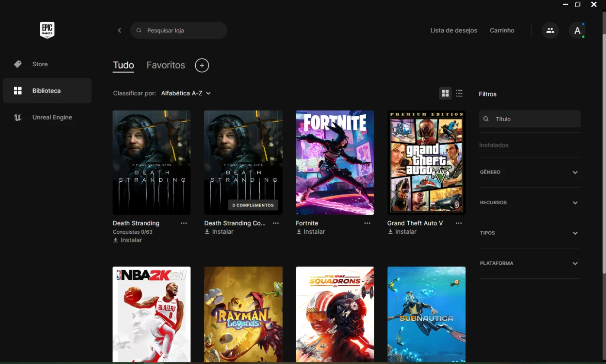Open more options for Death Stranding
This screenshot has height=364, width=606.
(184, 223)
